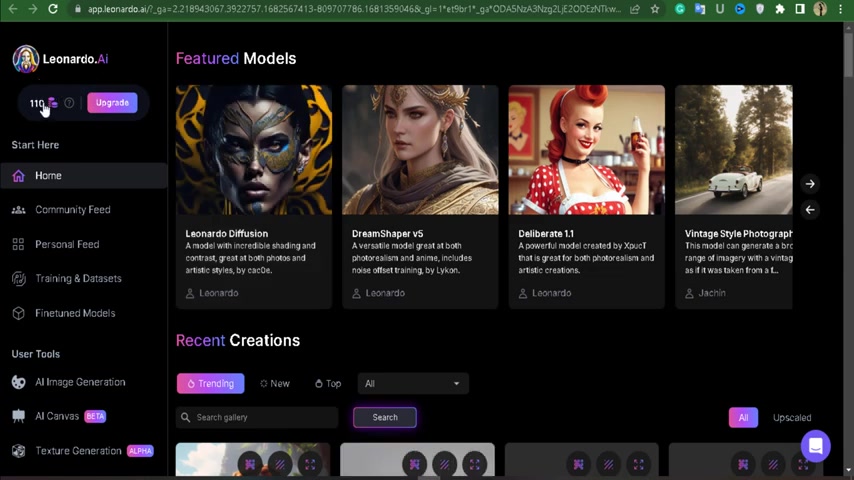Expand the All category dropdown
The width and height of the screenshot is (854, 480).
[413, 384]
